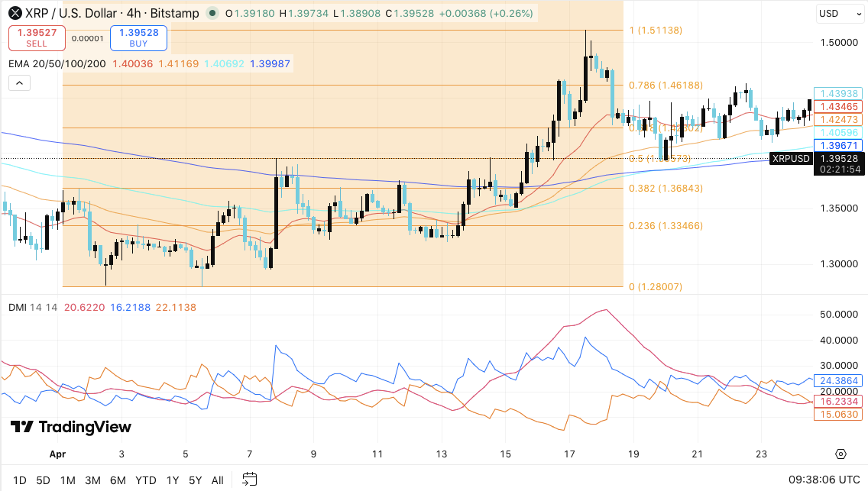
Task: Click the red SELL button
Action: click(x=36, y=37)
